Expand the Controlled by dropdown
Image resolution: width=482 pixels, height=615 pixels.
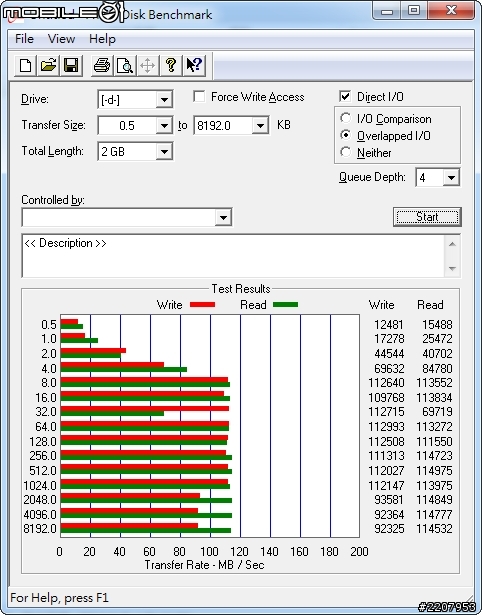click(x=223, y=218)
